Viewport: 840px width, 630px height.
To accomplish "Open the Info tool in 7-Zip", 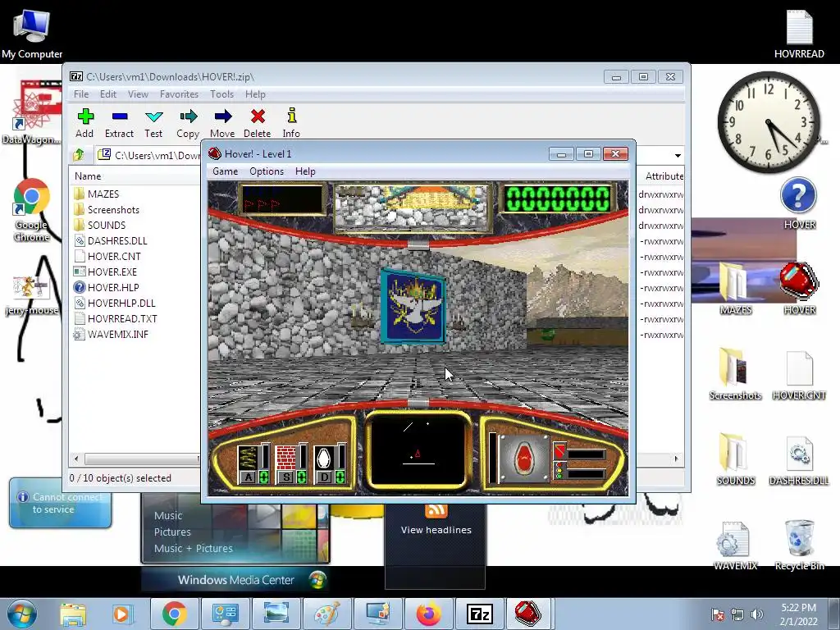I will pyautogui.click(x=291, y=123).
